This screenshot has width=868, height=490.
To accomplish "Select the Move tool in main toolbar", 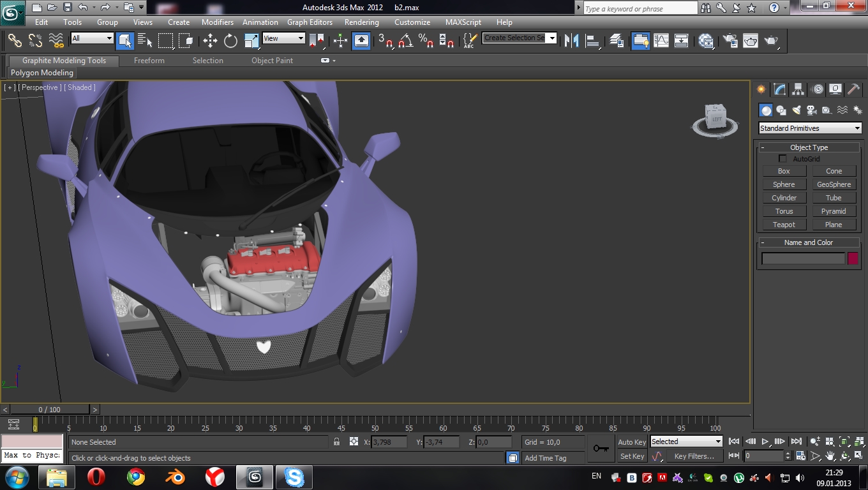I will [x=210, y=41].
